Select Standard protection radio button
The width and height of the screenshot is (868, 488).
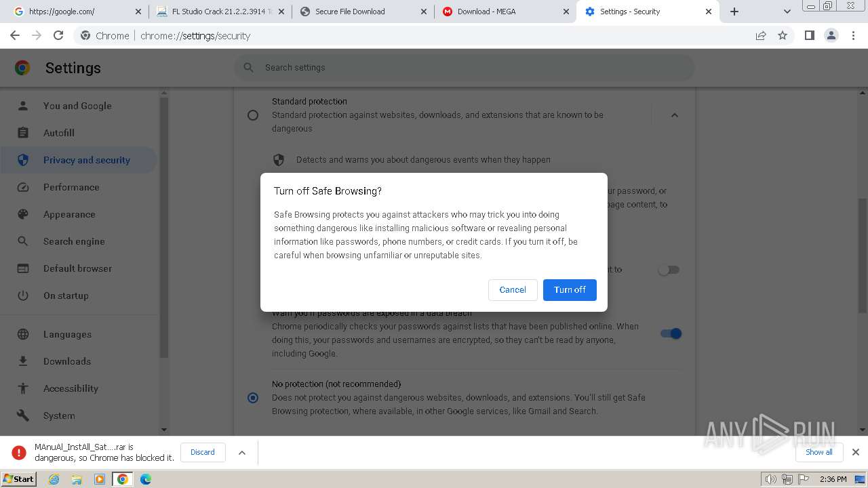pyautogui.click(x=253, y=115)
